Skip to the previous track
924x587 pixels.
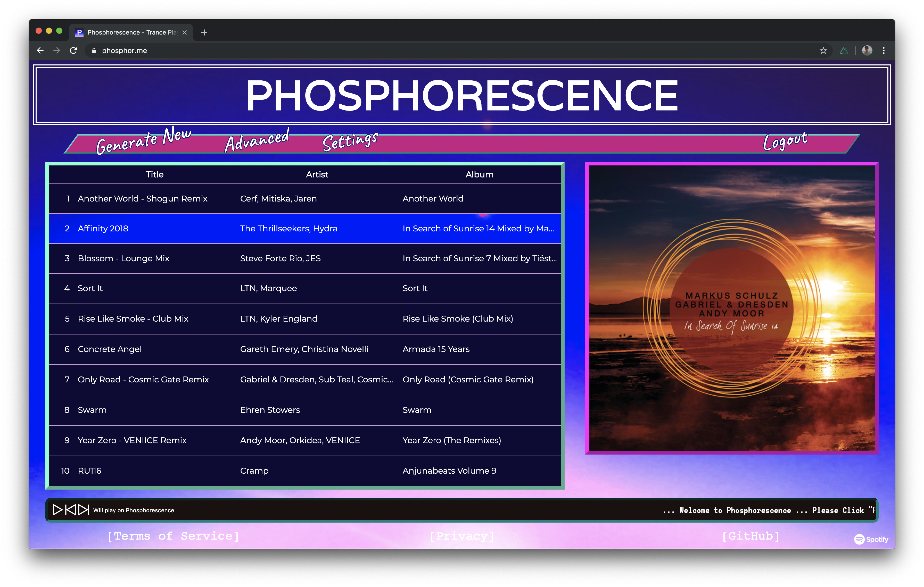tap(71, 509)
